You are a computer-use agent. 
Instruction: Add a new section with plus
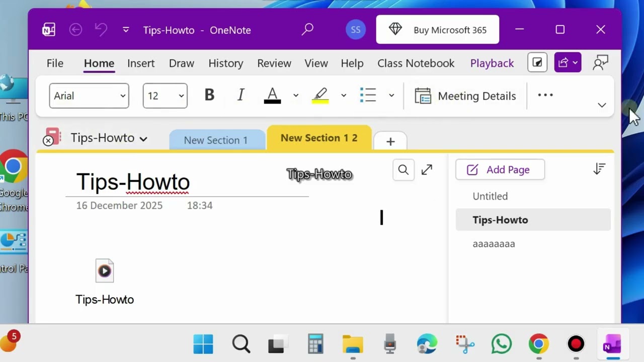[x=390, y=141]
